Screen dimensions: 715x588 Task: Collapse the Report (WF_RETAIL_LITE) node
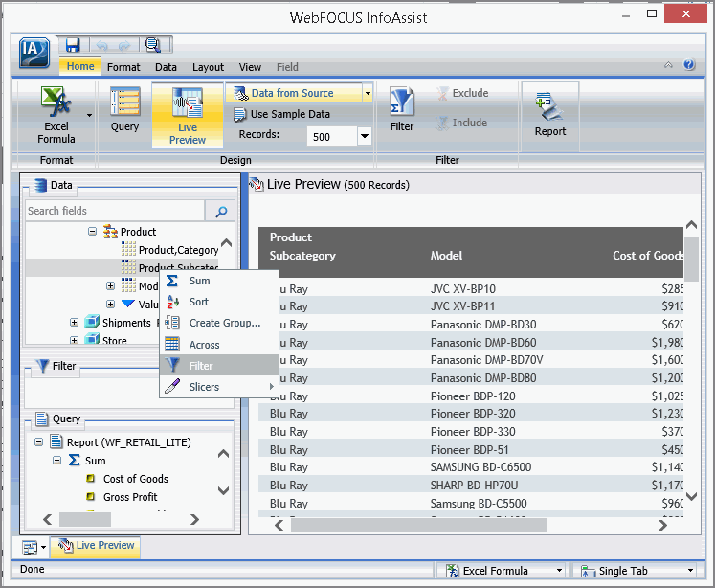point(38,442)
